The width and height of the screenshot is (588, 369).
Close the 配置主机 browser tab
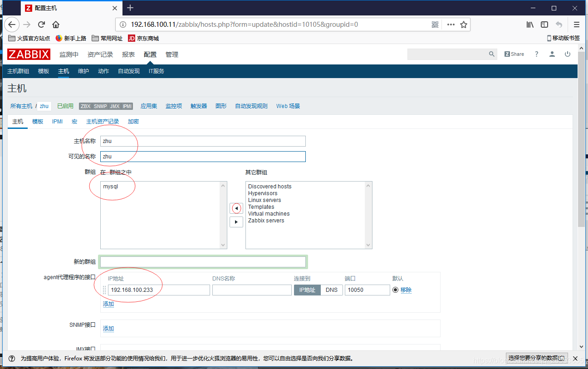pos(115,8)
